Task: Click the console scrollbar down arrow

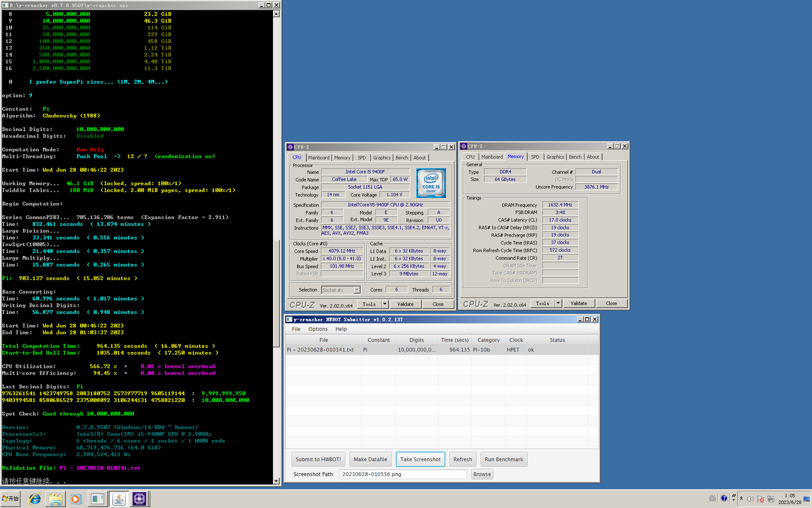Action: pyautogui.click(x=276, y=481)
